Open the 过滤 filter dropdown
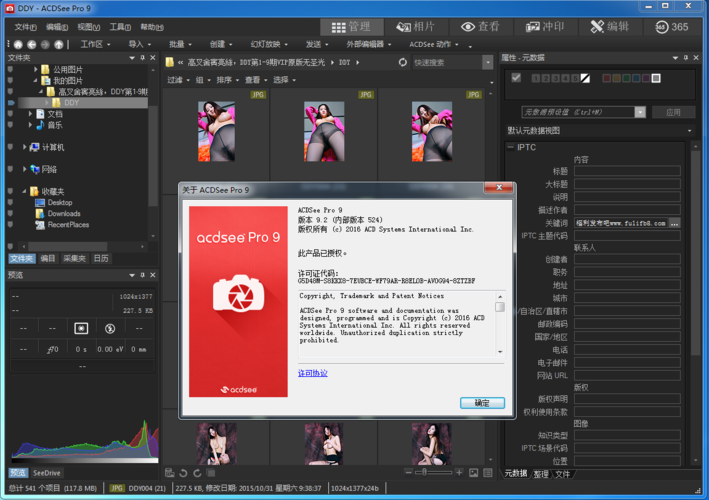The width and height of the screenshot is (709, 500). [178, 80]
